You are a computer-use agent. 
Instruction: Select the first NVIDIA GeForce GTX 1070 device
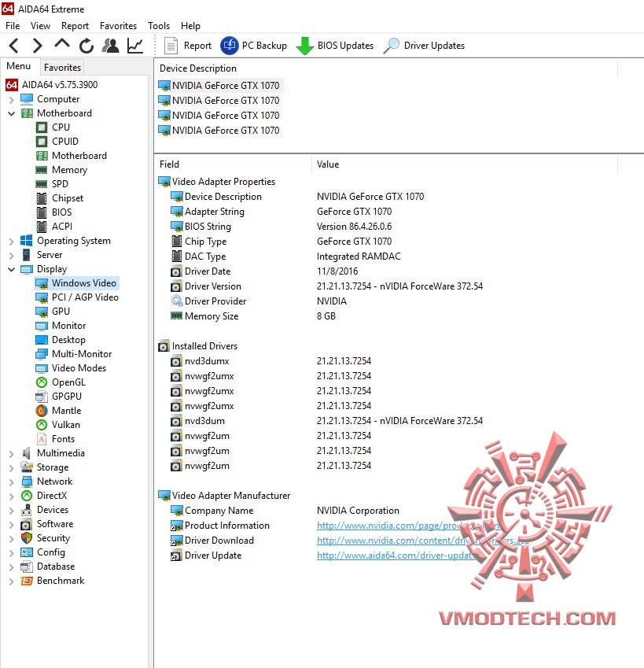[x=220, y=86]
